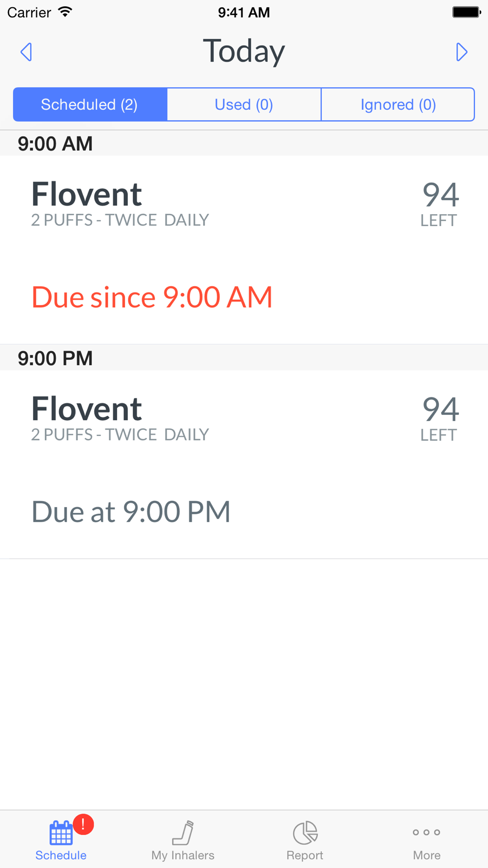Switch to the Ignored (0) segment

click(398, 104)
